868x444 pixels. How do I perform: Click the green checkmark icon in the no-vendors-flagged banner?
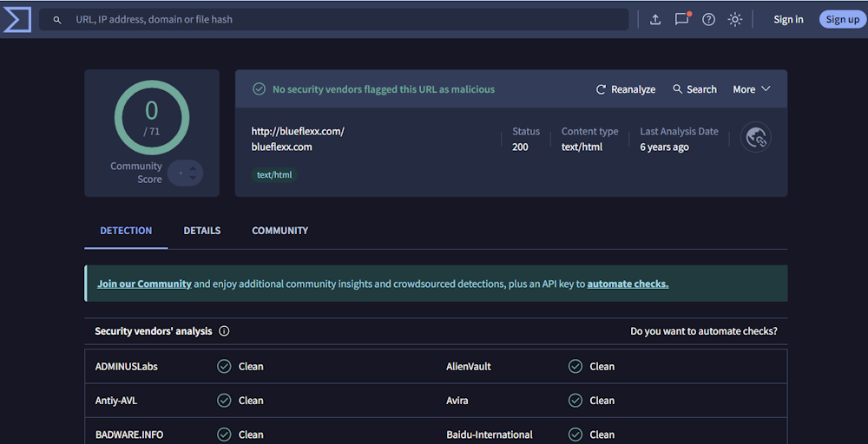259,89
